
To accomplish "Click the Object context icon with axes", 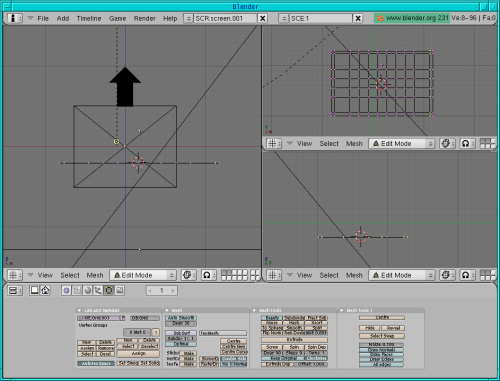I will pos(98,291).
